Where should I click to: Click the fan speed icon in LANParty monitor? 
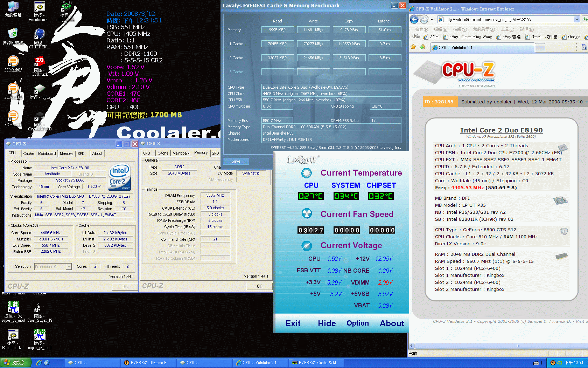[x=307, y=213]
